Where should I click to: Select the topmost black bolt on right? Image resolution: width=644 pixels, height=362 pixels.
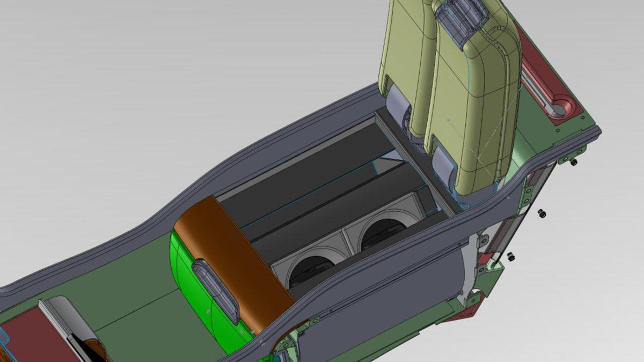pyautogui.click(x=574, y=162)
